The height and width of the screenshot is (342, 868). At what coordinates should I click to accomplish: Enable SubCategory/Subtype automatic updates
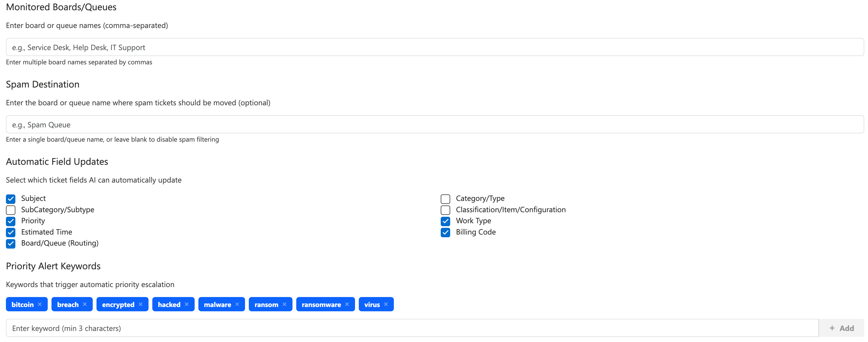[x=11, y=210]
